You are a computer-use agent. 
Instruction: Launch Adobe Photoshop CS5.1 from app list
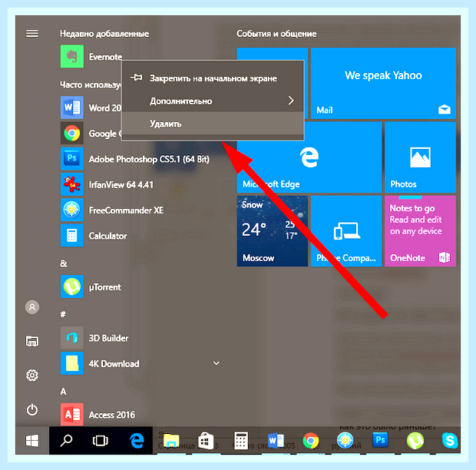(x=135, y=159)
